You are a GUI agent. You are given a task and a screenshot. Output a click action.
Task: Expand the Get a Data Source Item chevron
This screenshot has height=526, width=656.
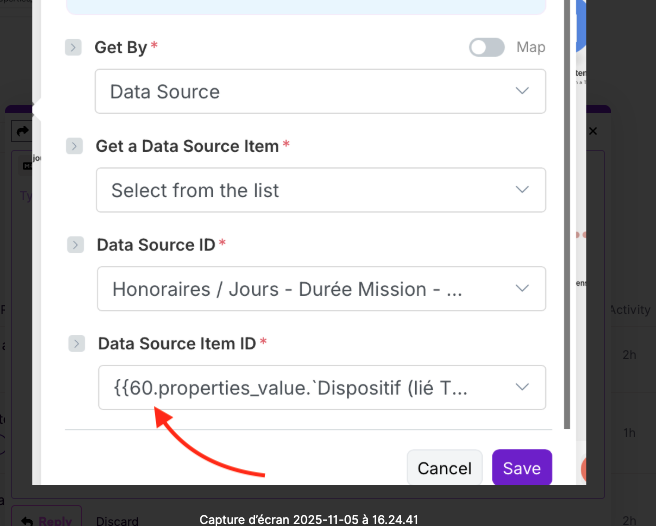(x=74, y=146)
